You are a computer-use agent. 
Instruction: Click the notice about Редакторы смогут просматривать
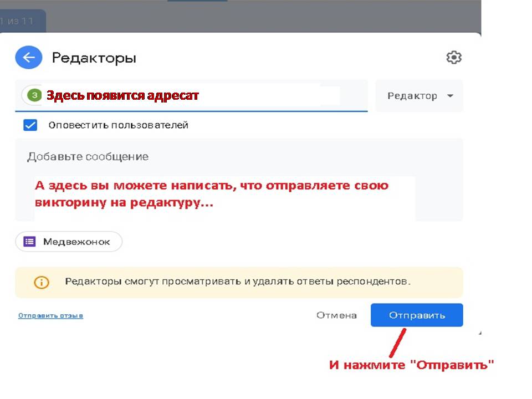click(239, 282)
